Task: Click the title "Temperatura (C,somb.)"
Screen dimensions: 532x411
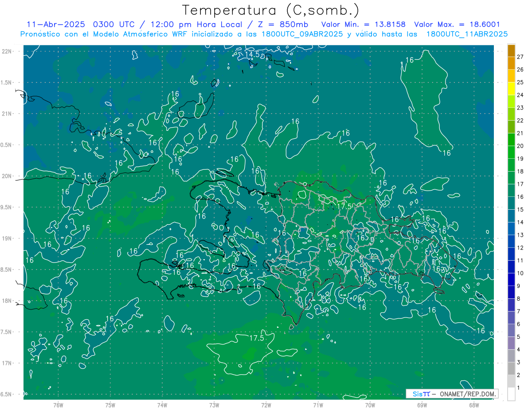Action: click(x=271, y=11)
